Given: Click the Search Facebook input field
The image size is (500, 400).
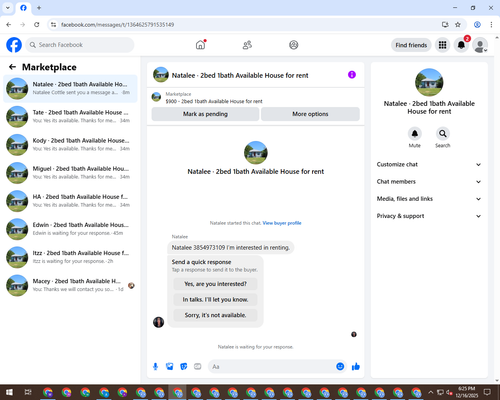Looking at the screenshot, I should coord(80,45).
